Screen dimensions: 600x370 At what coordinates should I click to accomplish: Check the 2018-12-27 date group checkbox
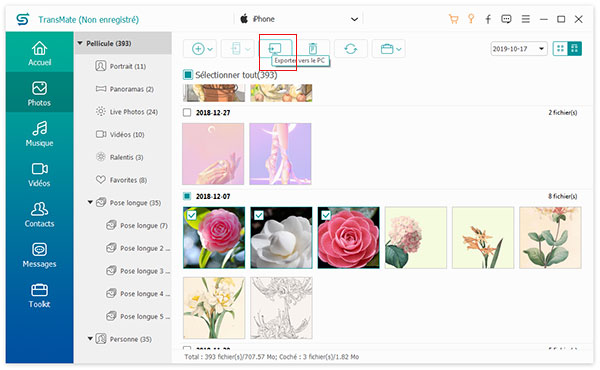(x=187, y=112)
